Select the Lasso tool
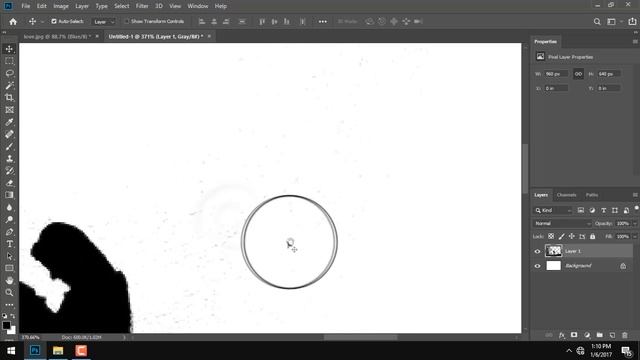This screenshot has height=360, width=640. coord(9,73)
